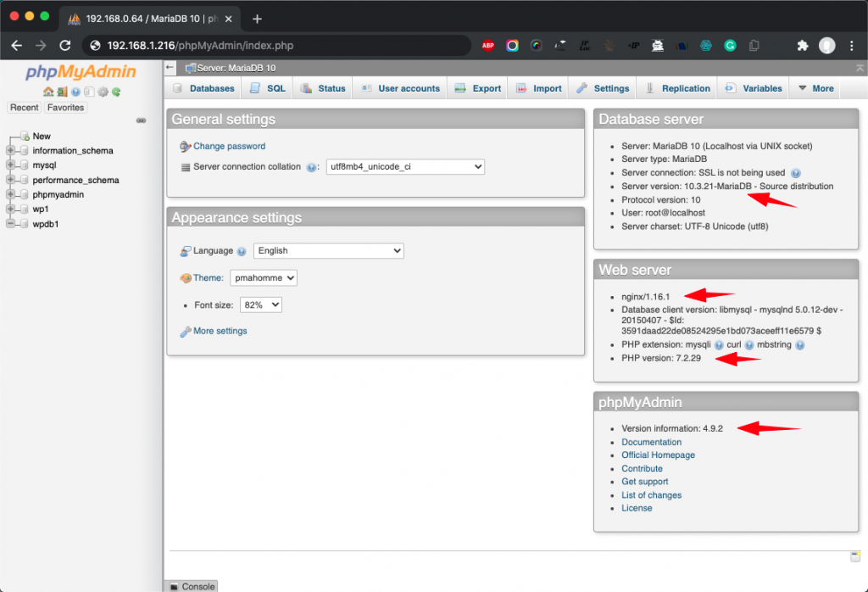Open the Chrome extensions puzzle icon
868x592 pixels.
pyautogui.click(x=802, y=46)
